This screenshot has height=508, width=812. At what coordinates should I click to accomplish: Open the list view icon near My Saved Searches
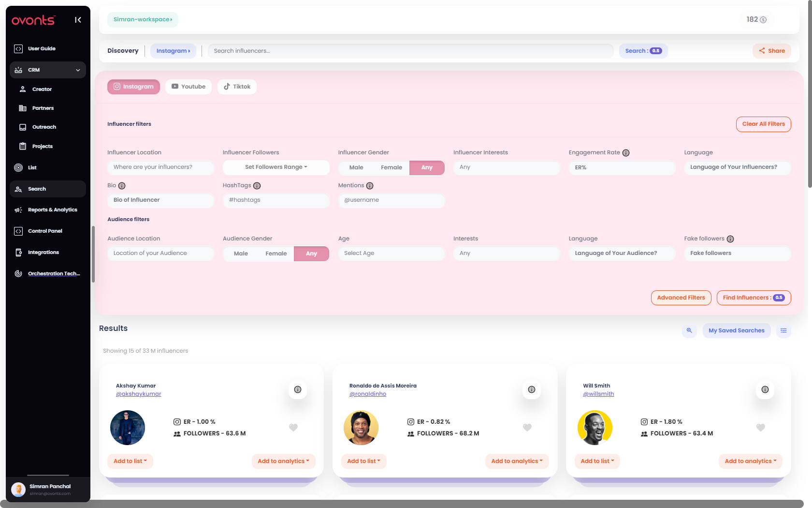[783, 330]
